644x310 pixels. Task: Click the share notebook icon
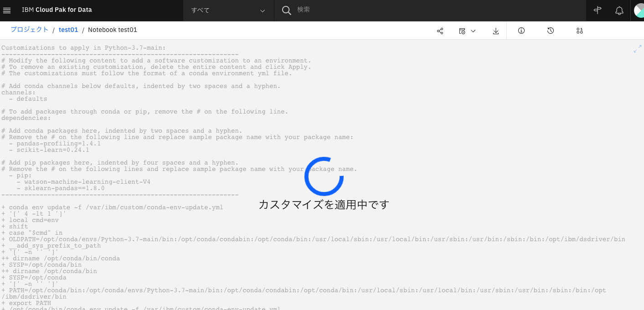440,31
